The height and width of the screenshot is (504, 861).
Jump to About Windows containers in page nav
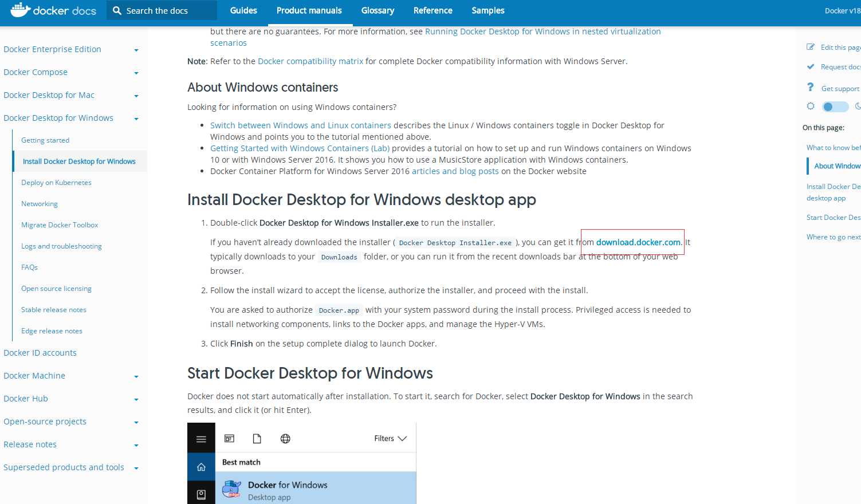click(838, 166)
